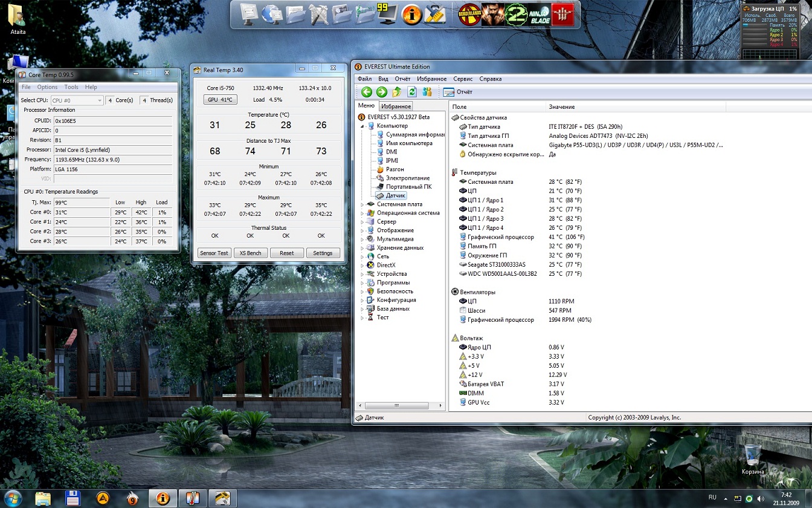Open the globe network icon in top dock
The image size is (812, 508).
click(273, 13)
